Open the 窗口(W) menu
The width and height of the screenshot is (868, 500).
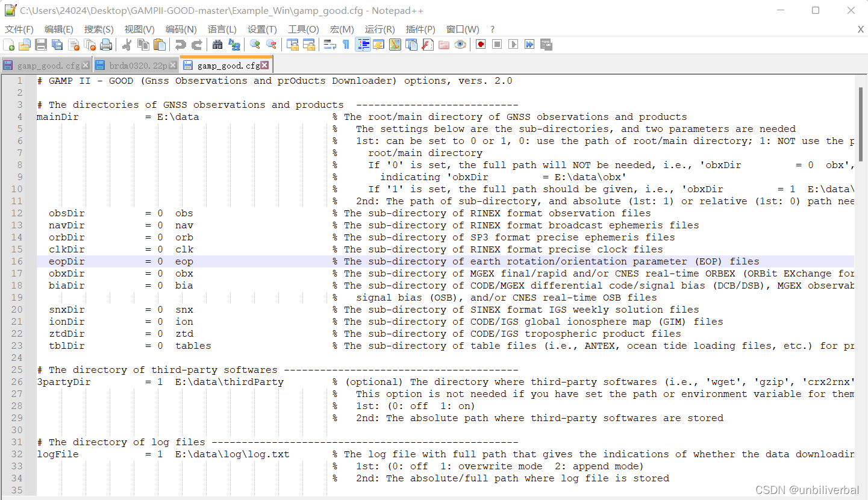click(463, 30)
